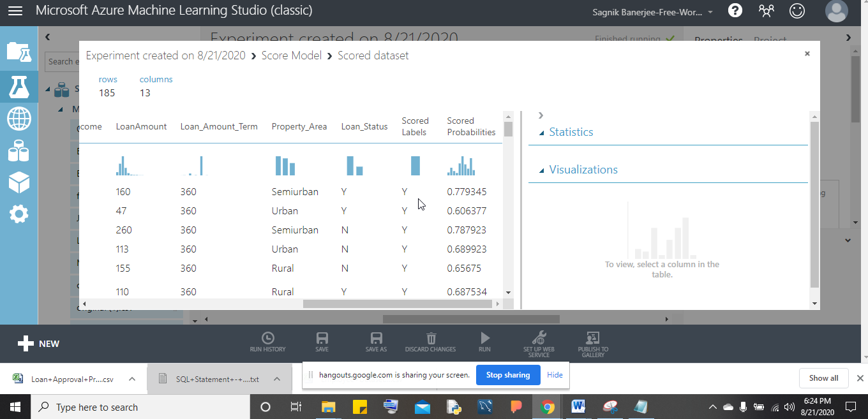Open the user account avatar
This screenshot has width=868, height=419.
[x=836, y=11]
